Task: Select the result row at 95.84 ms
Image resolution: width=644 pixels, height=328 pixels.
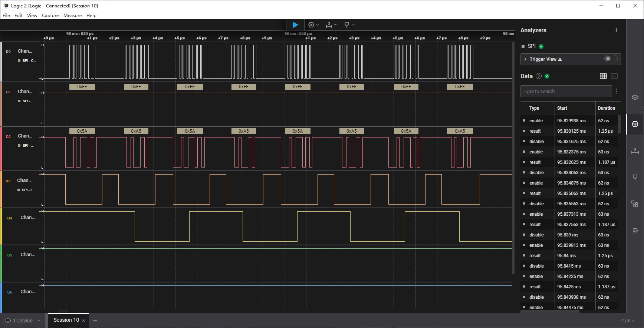Action: pos(569,256)
